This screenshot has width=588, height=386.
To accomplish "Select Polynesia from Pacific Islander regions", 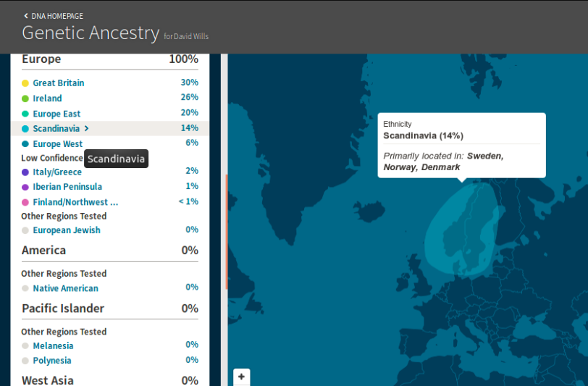I will coord(52,361).
